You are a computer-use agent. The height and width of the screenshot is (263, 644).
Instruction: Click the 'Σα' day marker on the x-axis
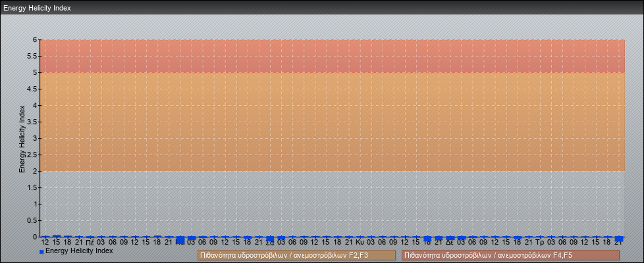(269, 243)
